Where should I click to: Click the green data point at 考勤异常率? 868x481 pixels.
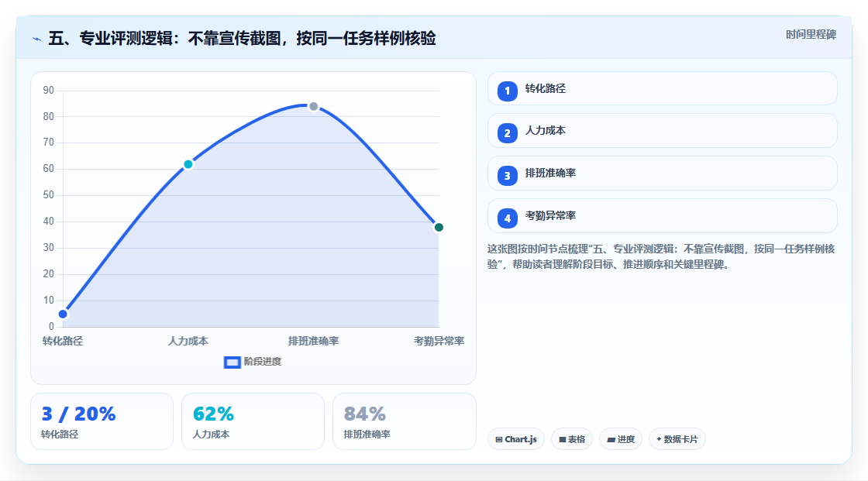(439, 228)
